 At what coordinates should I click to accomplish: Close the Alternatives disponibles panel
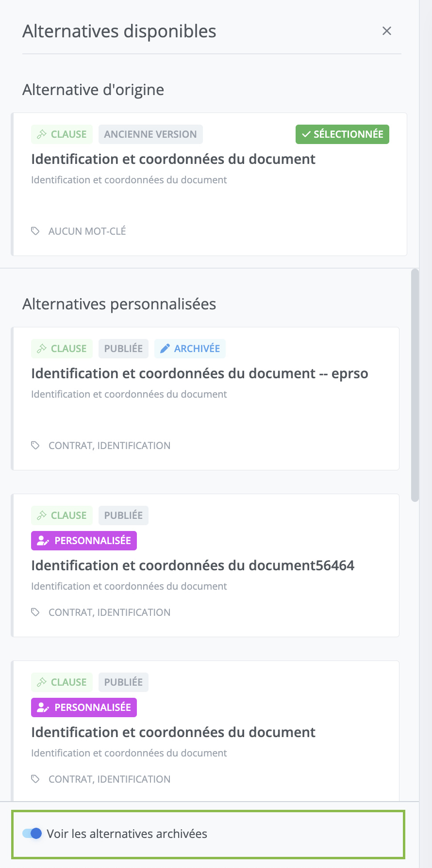coord(387,31)
